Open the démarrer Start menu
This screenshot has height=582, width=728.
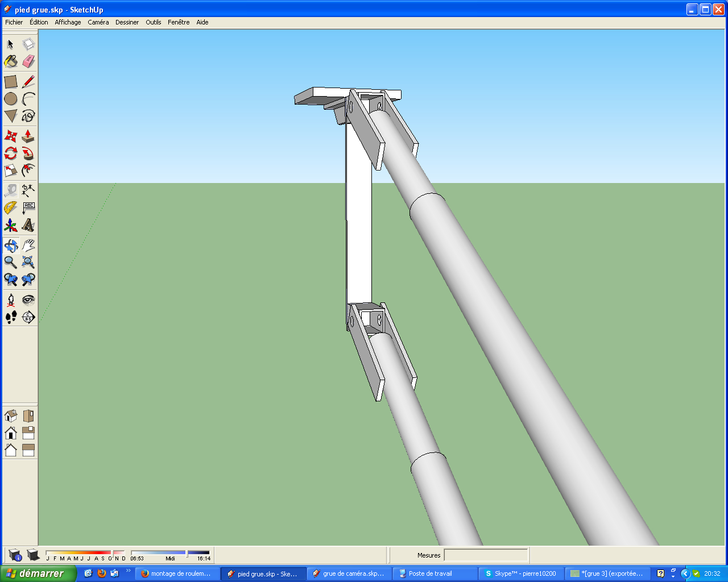tap(38, 573)
